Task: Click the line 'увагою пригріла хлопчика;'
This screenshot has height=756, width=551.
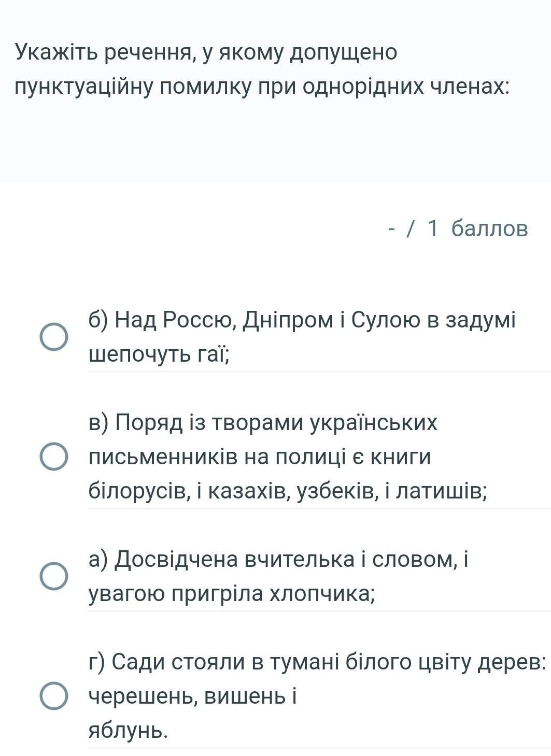Action: click(232, 594)
